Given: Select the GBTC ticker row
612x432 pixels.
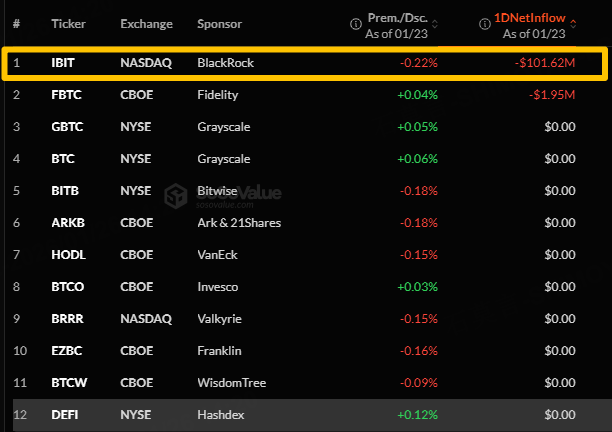Looking at the screenshot, I should tap(67, 127).
